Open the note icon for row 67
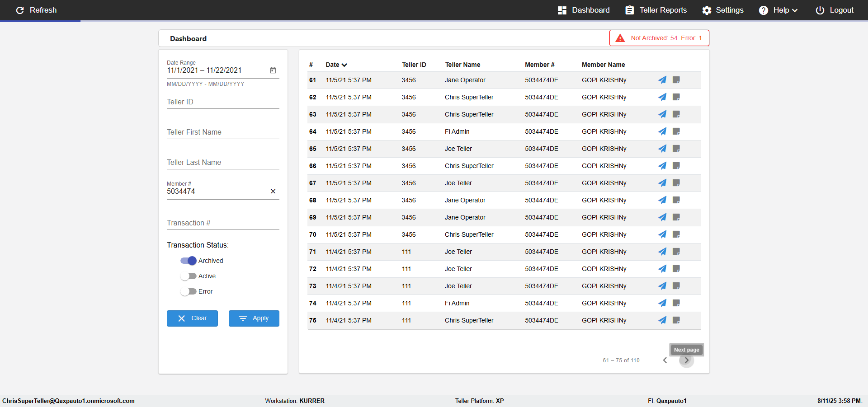Viewport: 868px width, 407px height. 676,183
